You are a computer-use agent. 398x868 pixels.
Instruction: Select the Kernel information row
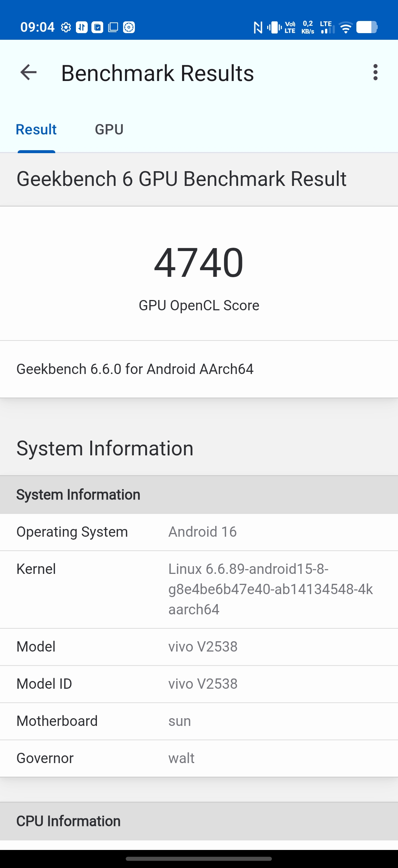[199, 589]
